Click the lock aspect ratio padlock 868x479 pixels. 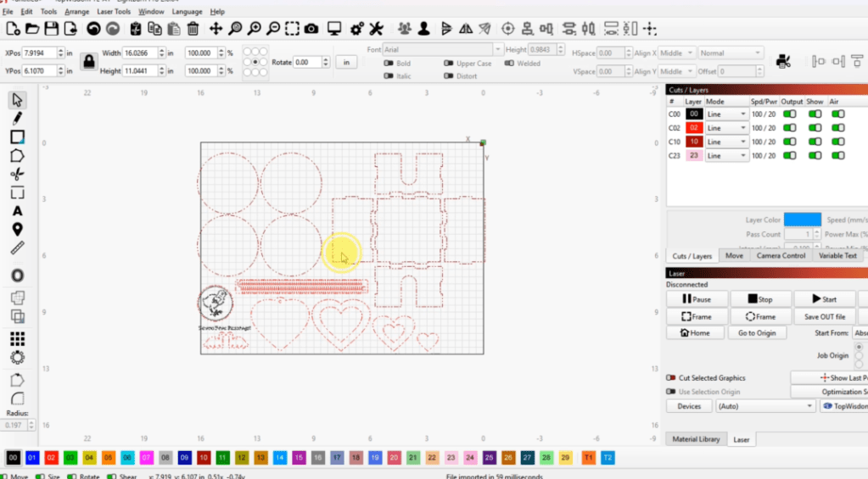coord(88,61)
